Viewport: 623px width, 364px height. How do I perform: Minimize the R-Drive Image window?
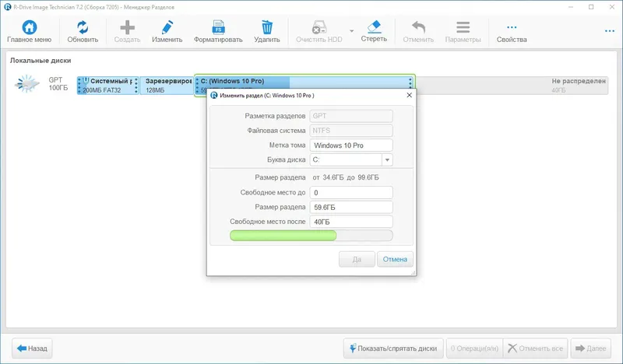pos(571,7)
